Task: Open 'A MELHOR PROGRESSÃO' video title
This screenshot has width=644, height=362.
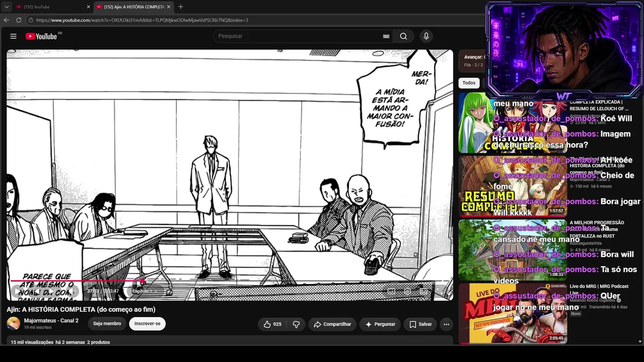Action: tap(597, 229)
